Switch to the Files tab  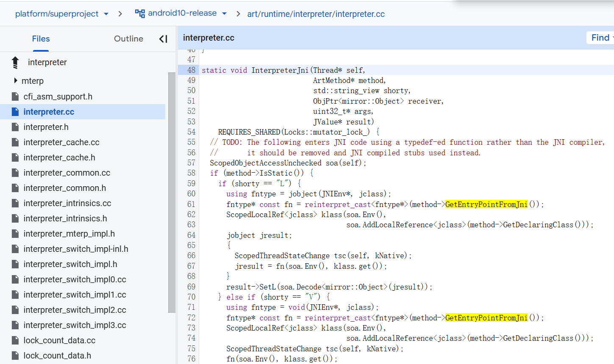(x=41, y=39)
